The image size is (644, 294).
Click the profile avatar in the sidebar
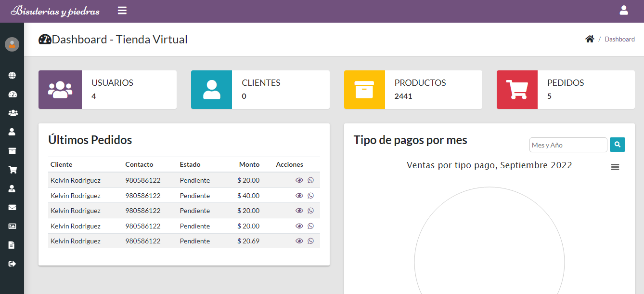[12, 44]
